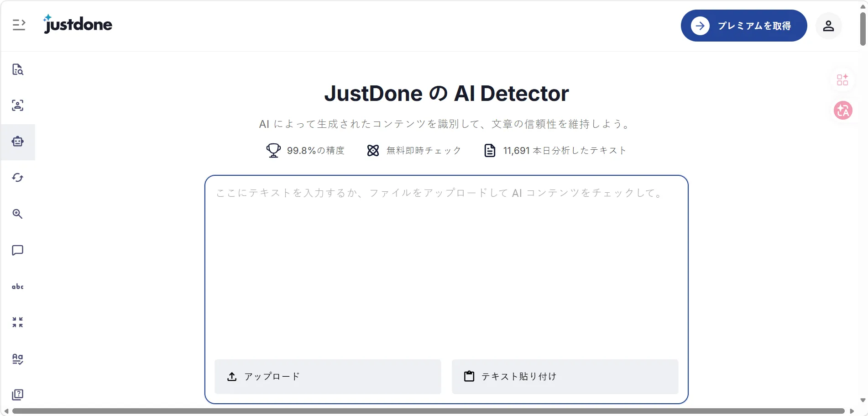Open the chat bubble sidebar icon
Screen dimensions: 868x416
pyautogui.click(x=18, y=250)
